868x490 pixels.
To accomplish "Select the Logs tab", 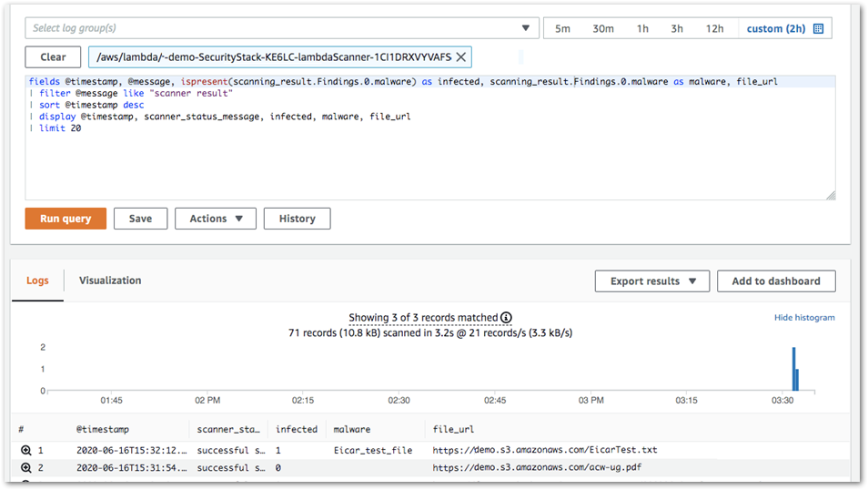I will pos(37,281).
